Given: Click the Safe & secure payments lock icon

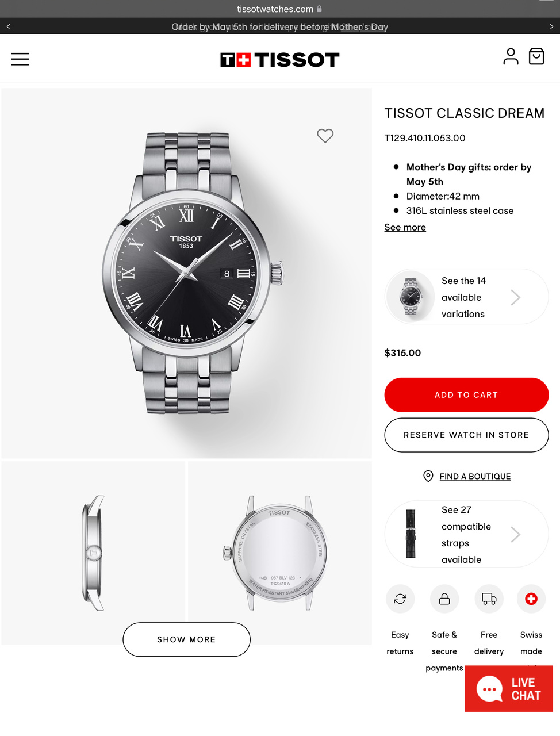Looking at the screenshot, I should coord(444,599).
